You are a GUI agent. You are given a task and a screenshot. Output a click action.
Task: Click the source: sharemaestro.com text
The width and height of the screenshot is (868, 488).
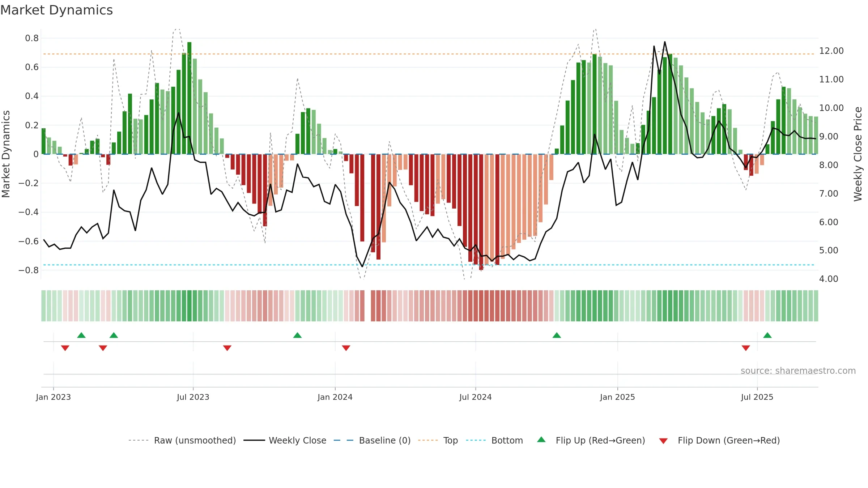pyautogui.click(x=798, y=371)
